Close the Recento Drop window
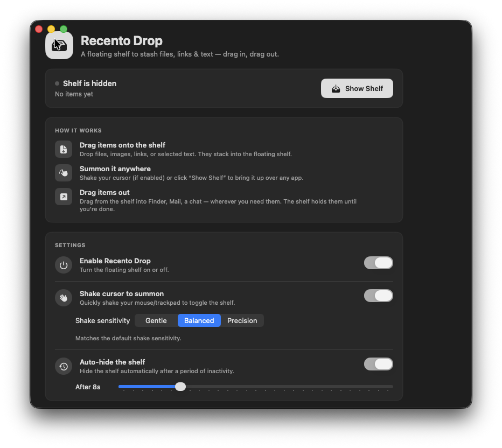Screen dimensions: 502x448 [39, 29]
